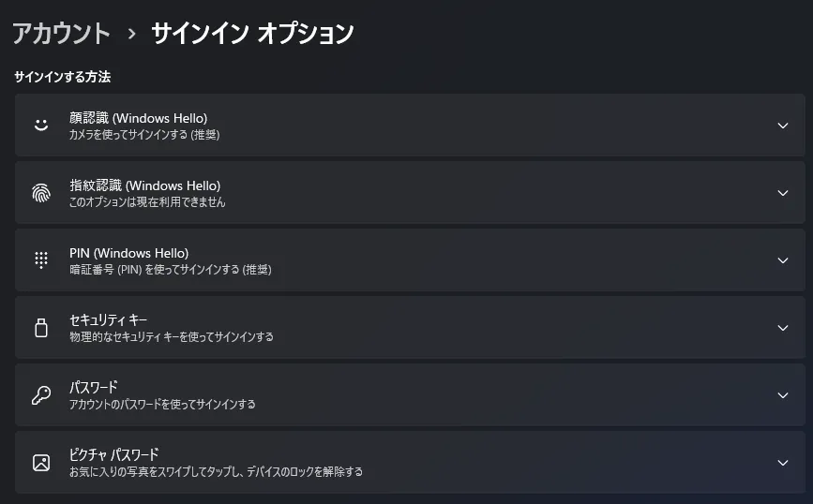Click the ピクチャ パスワード option title

(x=113, y=455)
